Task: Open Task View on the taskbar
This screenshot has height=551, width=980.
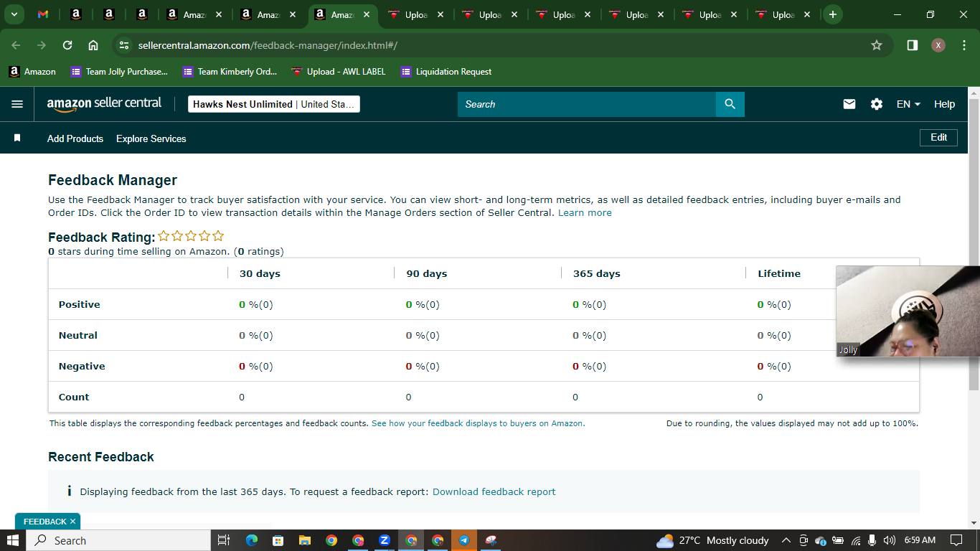Action: [223, 540]
